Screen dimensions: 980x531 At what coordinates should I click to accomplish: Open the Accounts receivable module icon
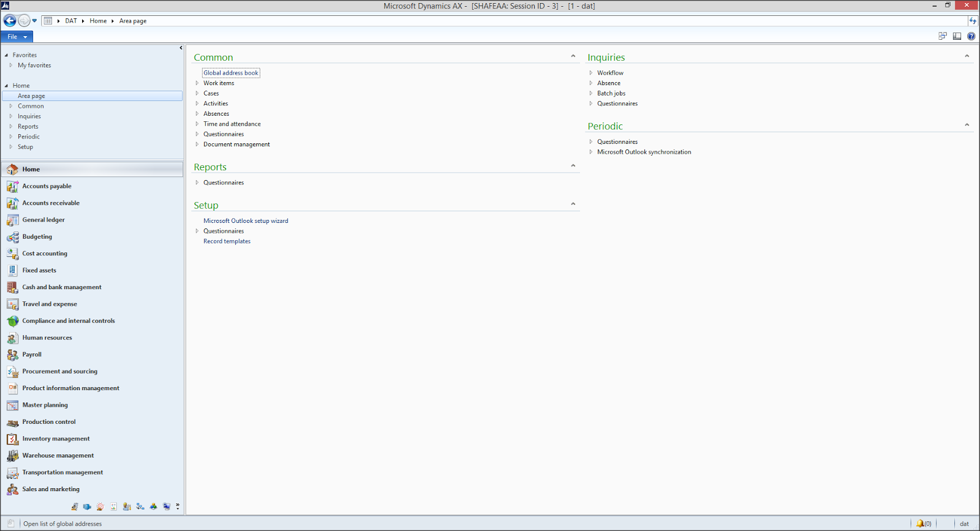point(12,203)
